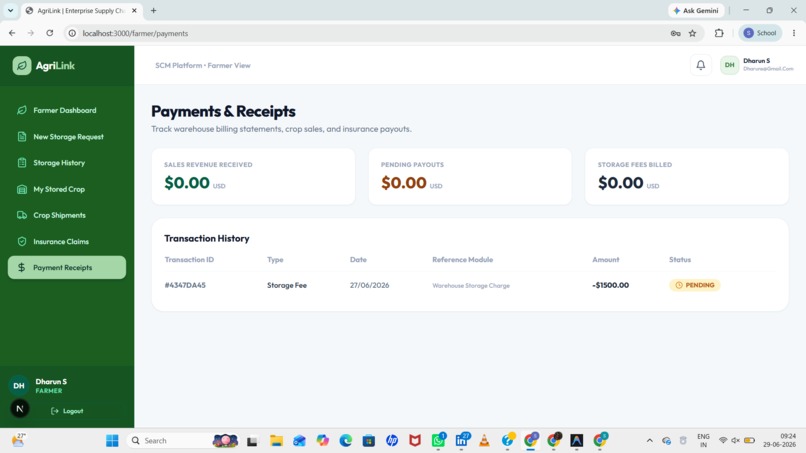The height and width of the screenshot is (453, 806).
Task: Open notifications bell icon
Action: pos(701,65)
